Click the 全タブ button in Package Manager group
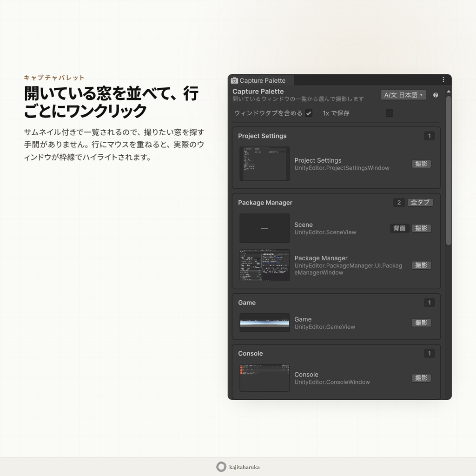476x476 pixels. click(420, 203)
